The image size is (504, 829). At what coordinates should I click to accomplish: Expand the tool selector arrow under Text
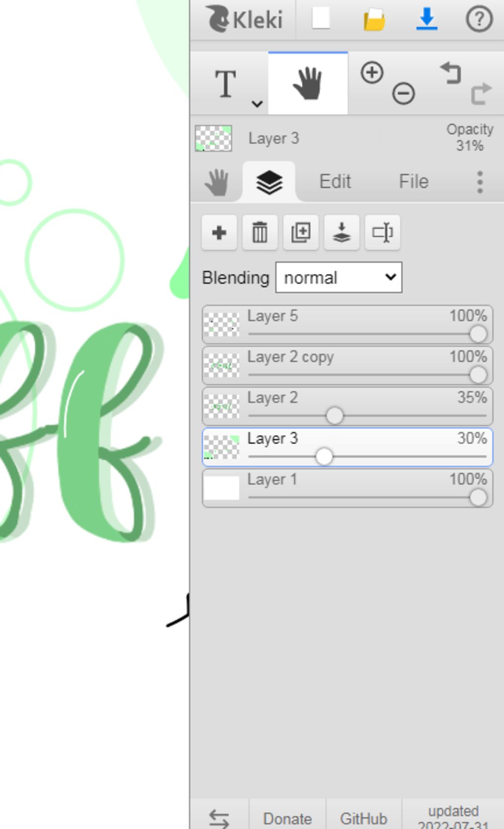point(257,104)
